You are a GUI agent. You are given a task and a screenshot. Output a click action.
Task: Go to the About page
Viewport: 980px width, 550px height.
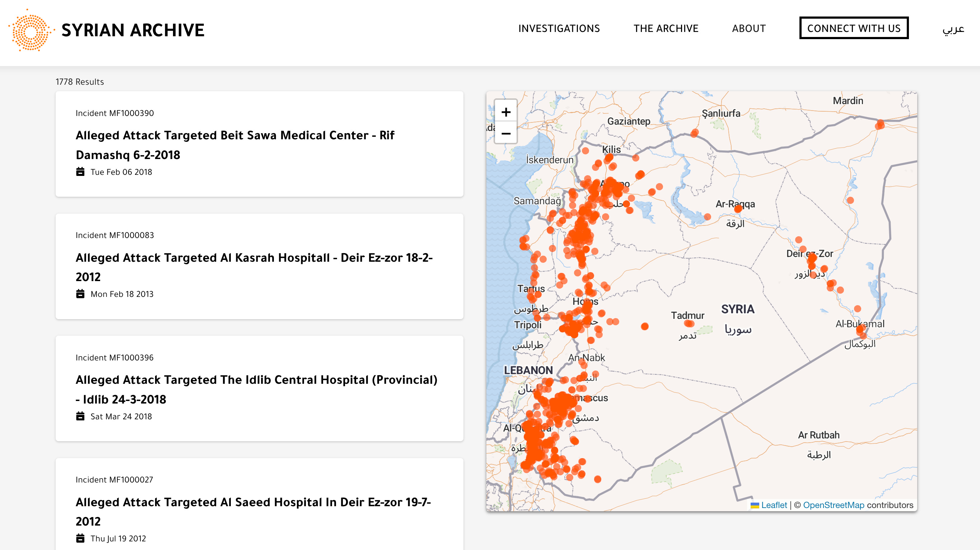pos(749,28)
